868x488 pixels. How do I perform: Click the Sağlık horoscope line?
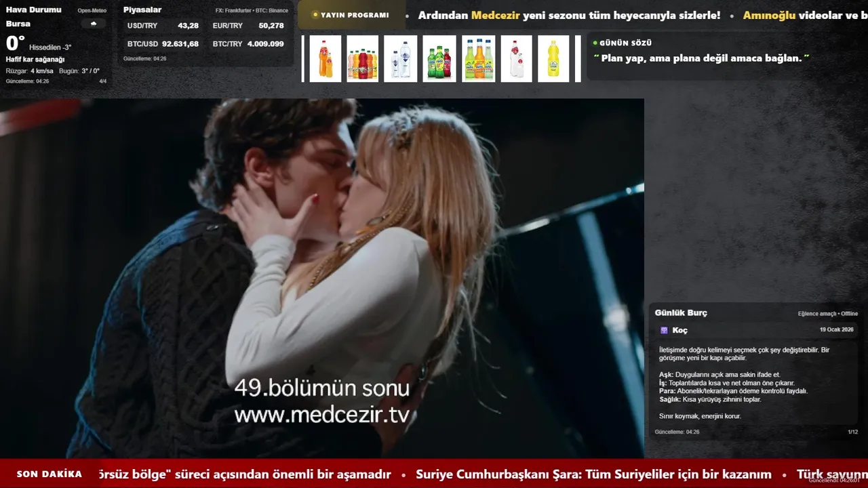(710, 399)
